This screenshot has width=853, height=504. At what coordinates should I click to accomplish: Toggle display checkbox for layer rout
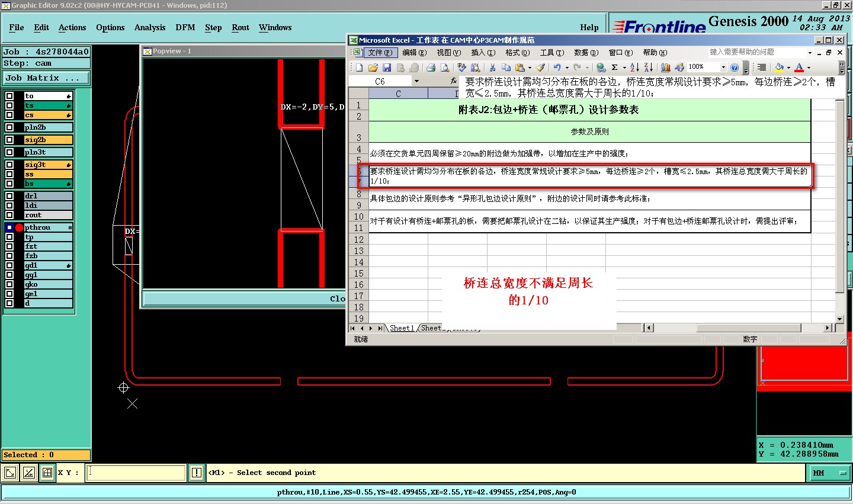9,215
